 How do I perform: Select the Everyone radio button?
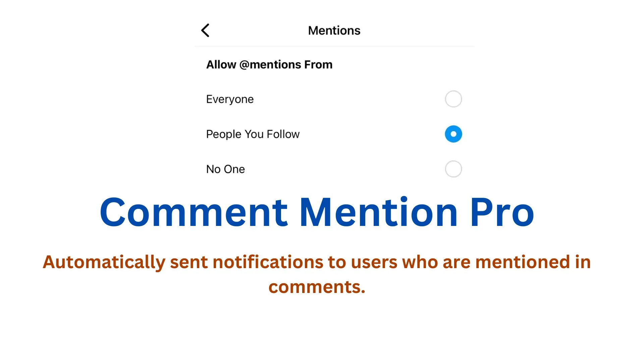(x=453, y=99)
